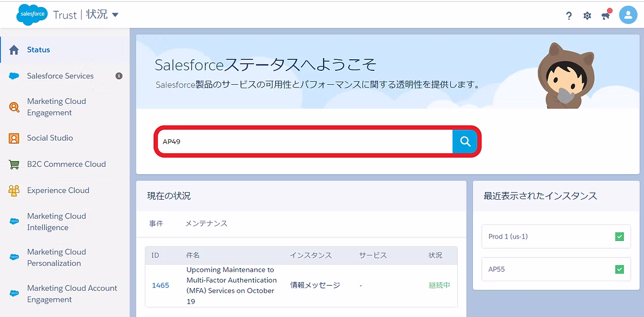Click the search field containing AP49
644x317 pixels.
tap(305, 142)
